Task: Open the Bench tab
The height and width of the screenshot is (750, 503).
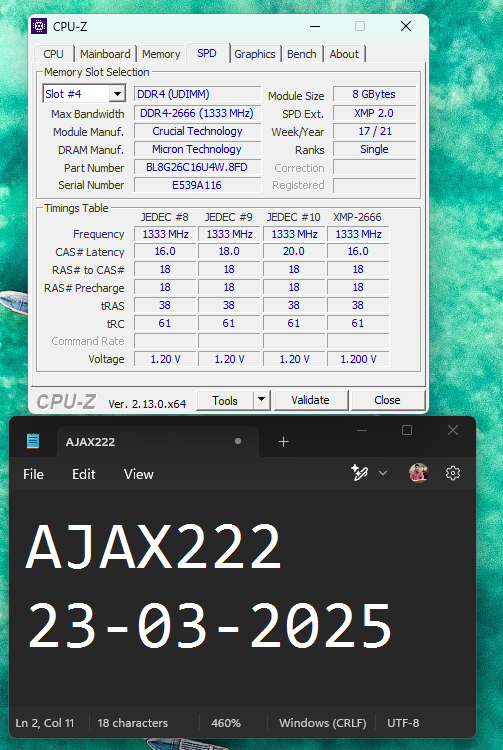Action: pos(302,54)
